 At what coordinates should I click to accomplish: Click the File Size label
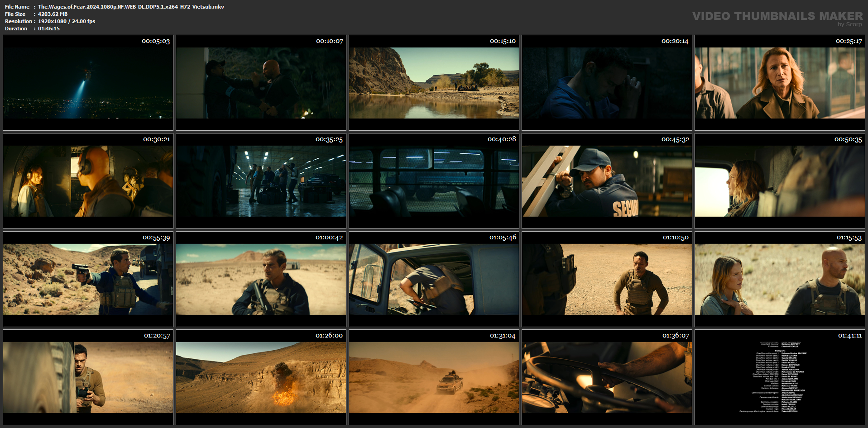coord(15,14)
